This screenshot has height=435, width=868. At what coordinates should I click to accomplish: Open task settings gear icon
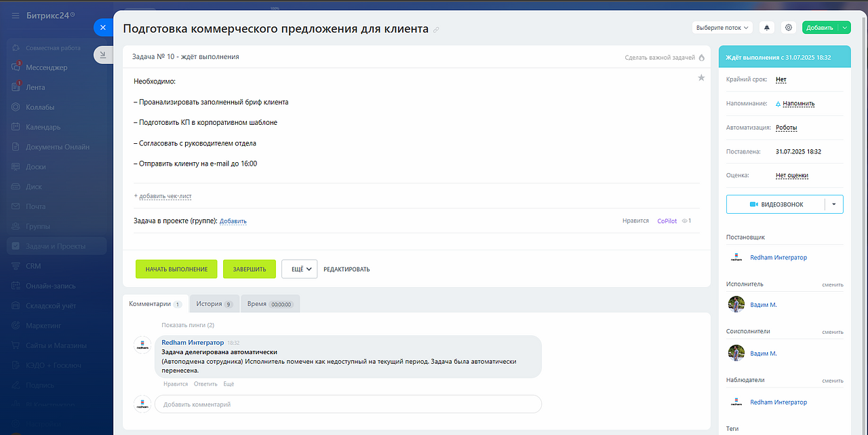tap(788, 28)
